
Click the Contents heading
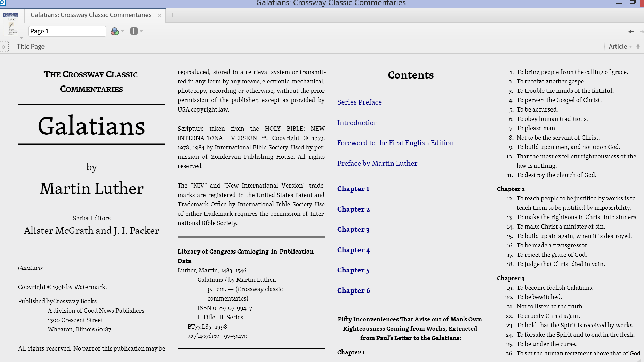click(411, 75)
